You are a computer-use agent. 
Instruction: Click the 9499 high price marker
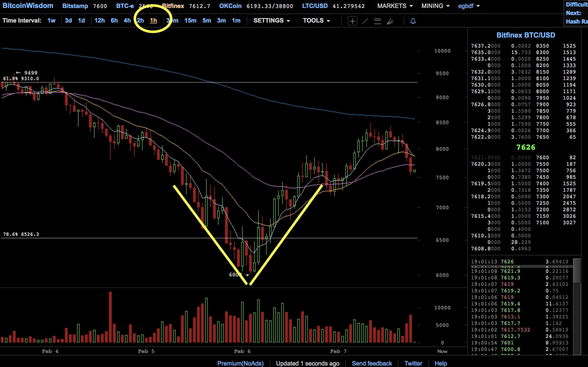(27, 73)
